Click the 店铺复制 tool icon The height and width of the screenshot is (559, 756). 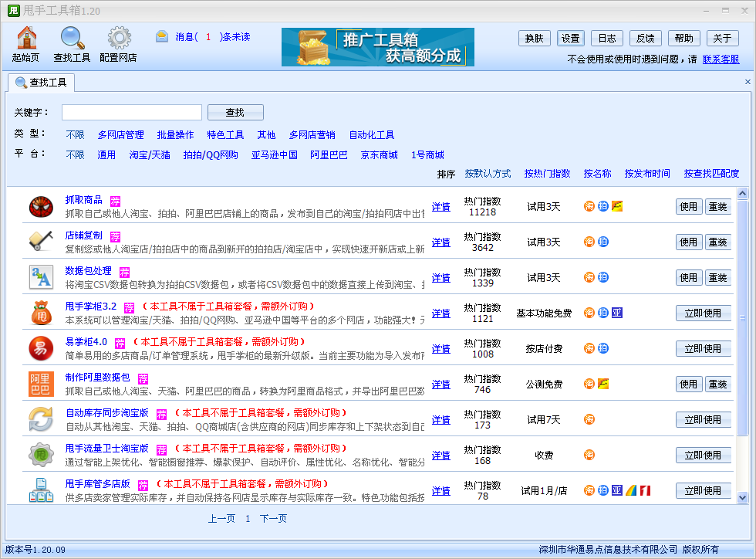[41, 242]
